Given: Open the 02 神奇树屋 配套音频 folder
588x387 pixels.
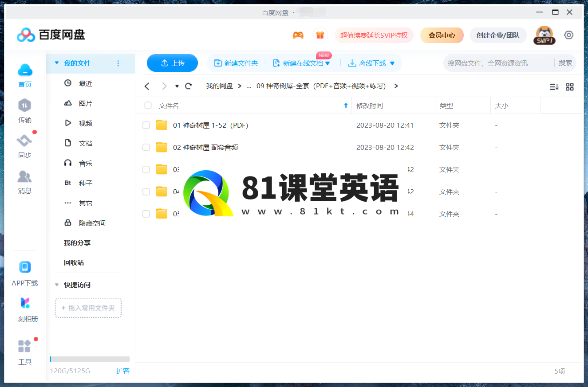Looking at the screenshot, I should [x=205, y=148].
